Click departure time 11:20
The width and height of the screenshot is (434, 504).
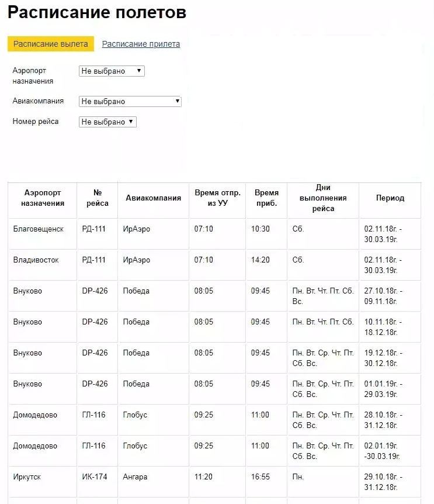click(203, 477)
